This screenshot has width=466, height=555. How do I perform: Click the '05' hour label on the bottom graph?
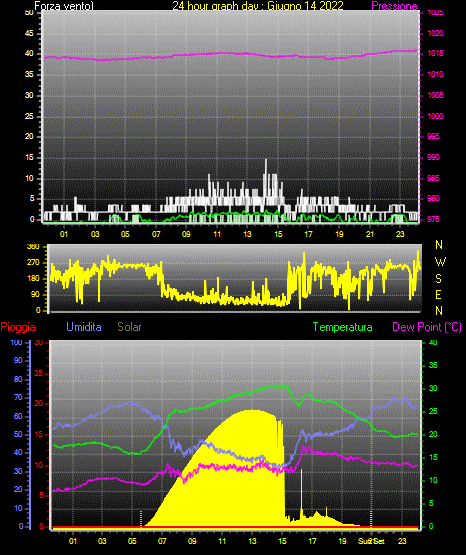[132, 541]
